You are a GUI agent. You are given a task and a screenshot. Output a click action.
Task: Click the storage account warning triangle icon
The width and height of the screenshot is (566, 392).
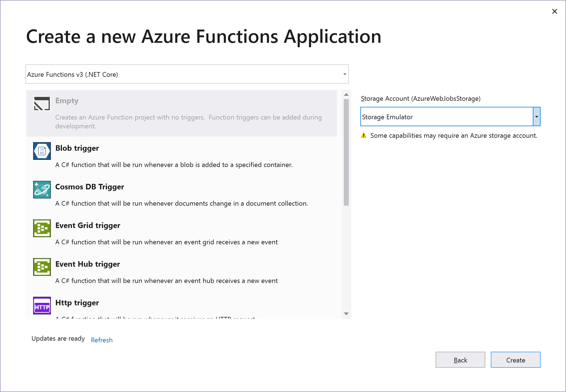click(364, 135)
